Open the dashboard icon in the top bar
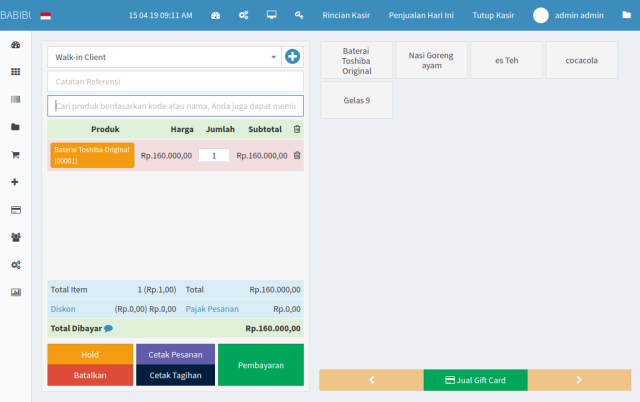This screenshot has height=402, width=640. (215, 16)
